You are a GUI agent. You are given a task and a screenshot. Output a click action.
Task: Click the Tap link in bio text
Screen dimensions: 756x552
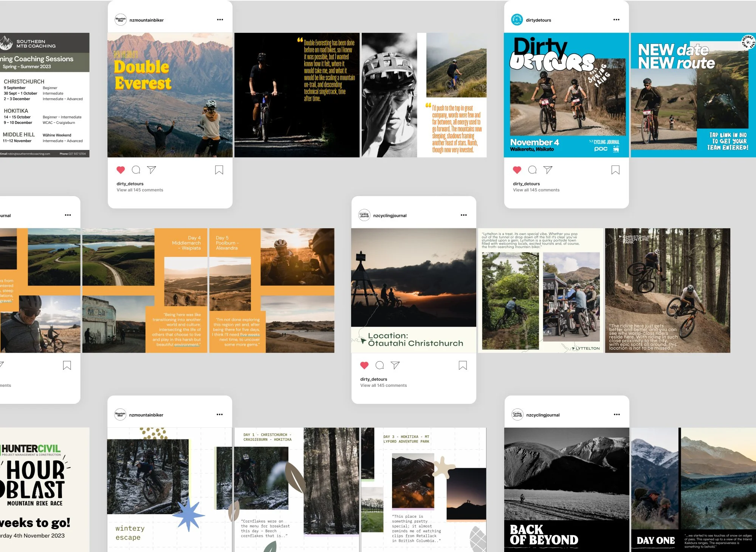(x=728, y=141)
